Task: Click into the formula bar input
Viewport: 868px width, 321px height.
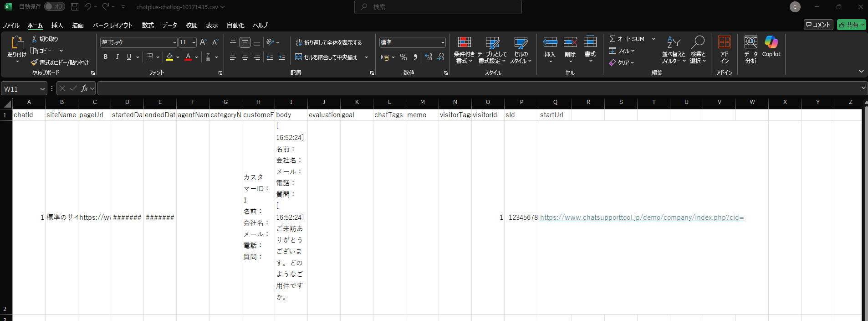Action: pyautogui.click(x=478, y=88)
